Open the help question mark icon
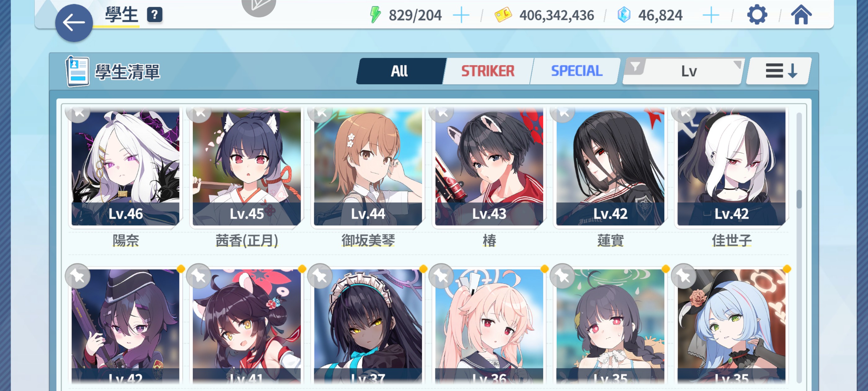This screenshot has width=868, height=391. (x=154, y=15)
